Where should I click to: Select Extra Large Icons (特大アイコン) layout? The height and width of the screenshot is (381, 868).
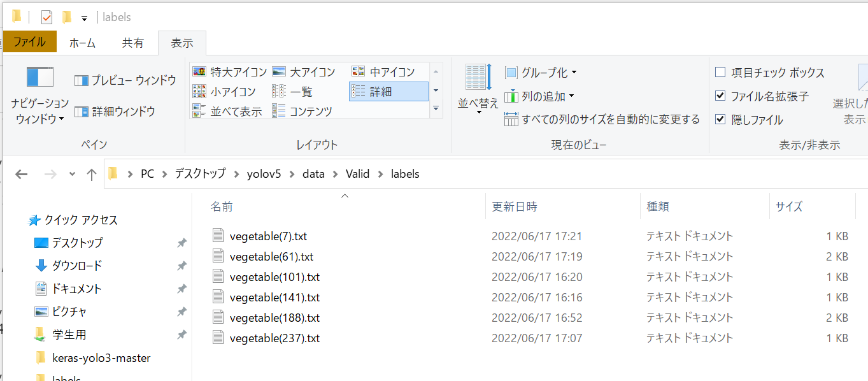coord(230,72)
